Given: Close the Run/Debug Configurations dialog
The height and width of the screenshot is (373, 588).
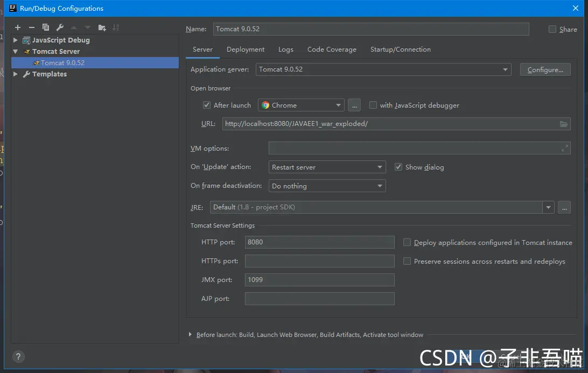Looking at the screenshot, I should 576,8.
